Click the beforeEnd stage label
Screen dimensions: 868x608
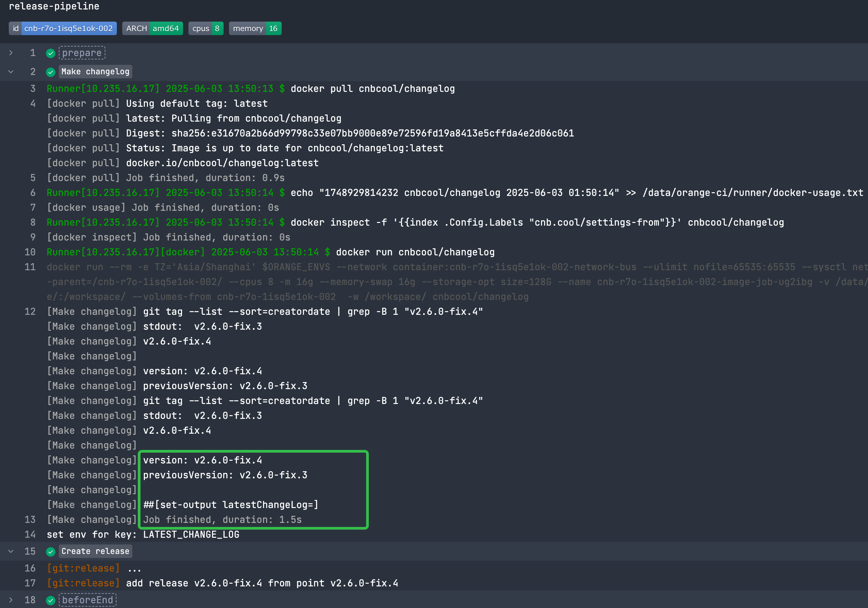[x=87, y=600]
